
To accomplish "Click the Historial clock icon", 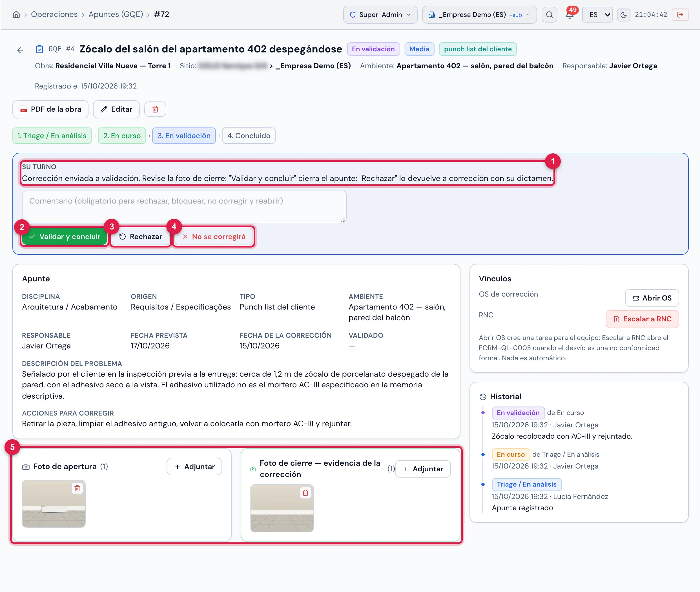I will pyautogui.click(x=483, y=396).
